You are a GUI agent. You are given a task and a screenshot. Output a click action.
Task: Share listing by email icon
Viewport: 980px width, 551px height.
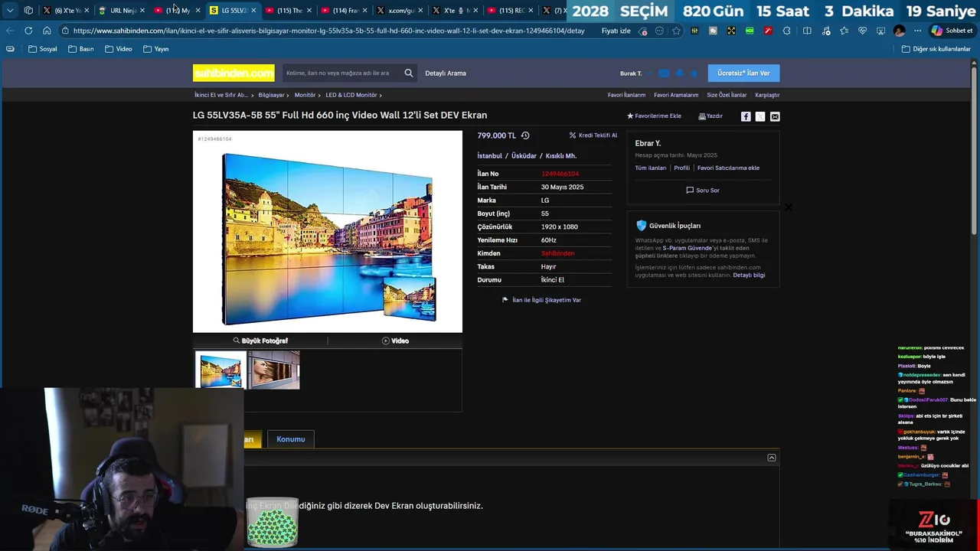coord(775,116)
